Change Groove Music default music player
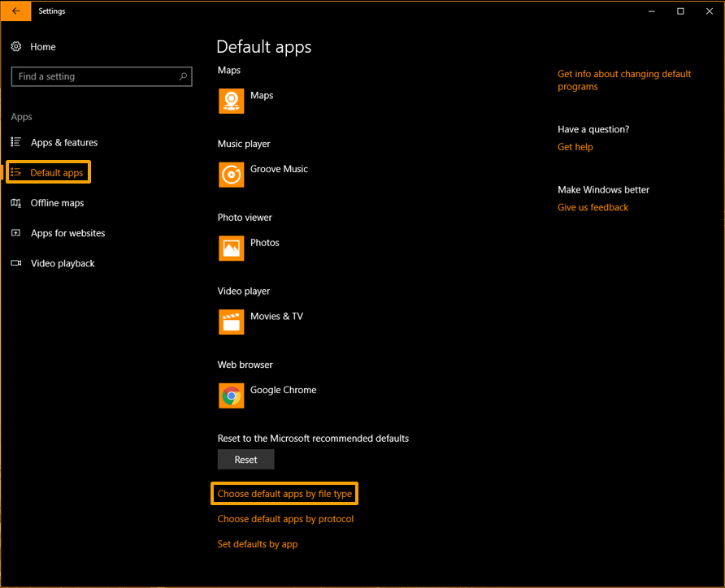 coord(279,169)
